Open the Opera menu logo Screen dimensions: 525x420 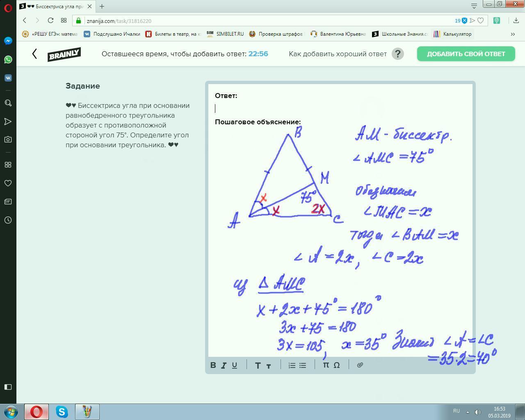pyautogui.click(x=8, y=8)
